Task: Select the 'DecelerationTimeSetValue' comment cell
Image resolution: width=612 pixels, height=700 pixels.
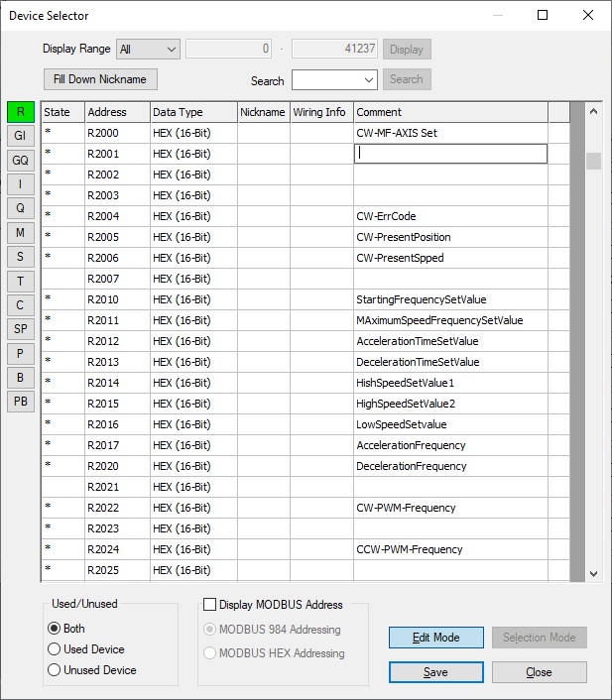Action: 450,362
